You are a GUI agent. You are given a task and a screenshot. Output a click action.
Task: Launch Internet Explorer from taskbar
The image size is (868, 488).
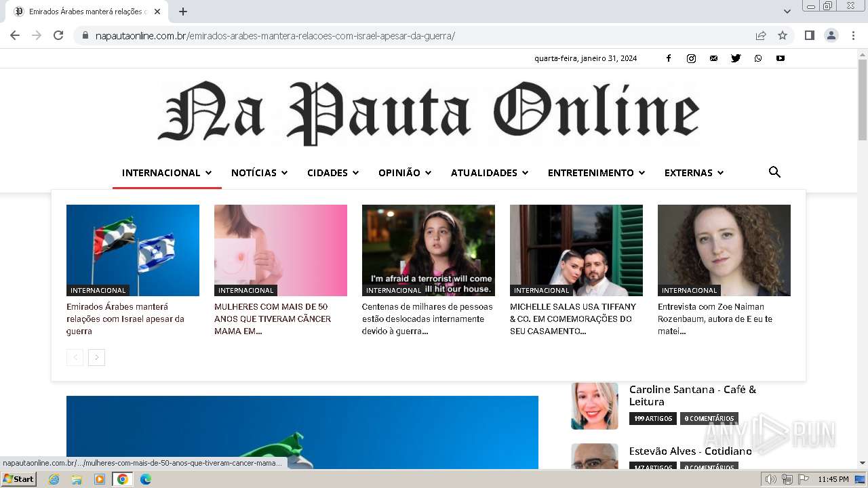click(x=54, y=479)
